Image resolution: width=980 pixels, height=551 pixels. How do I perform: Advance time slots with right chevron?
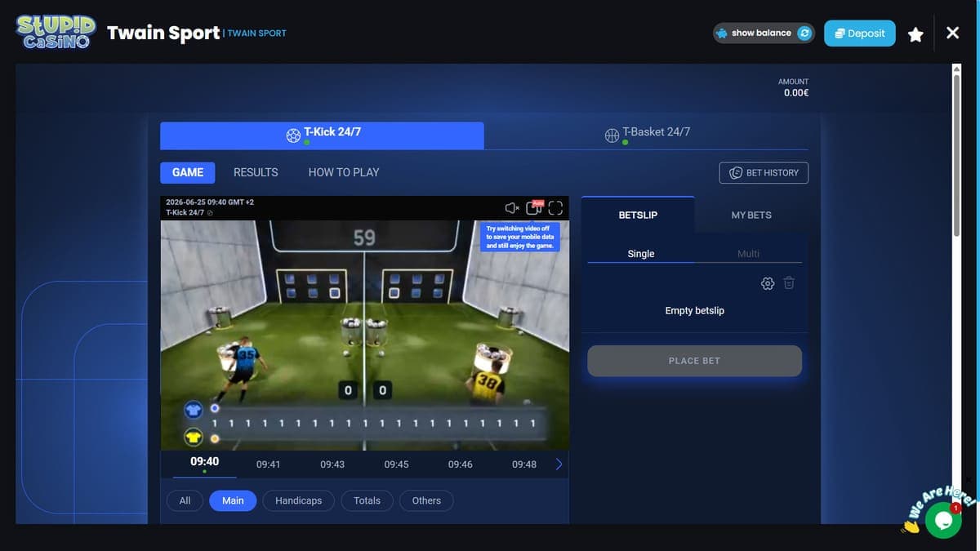[x=559, y=464]
